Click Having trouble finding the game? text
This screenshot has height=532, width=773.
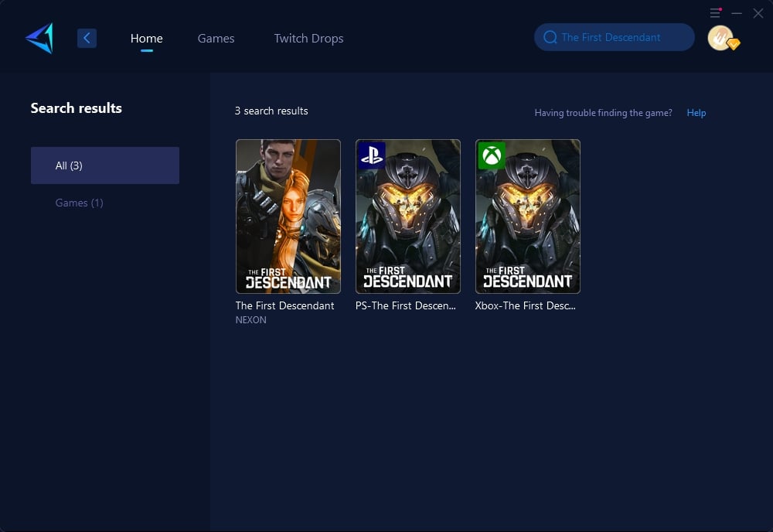[604, 113]
